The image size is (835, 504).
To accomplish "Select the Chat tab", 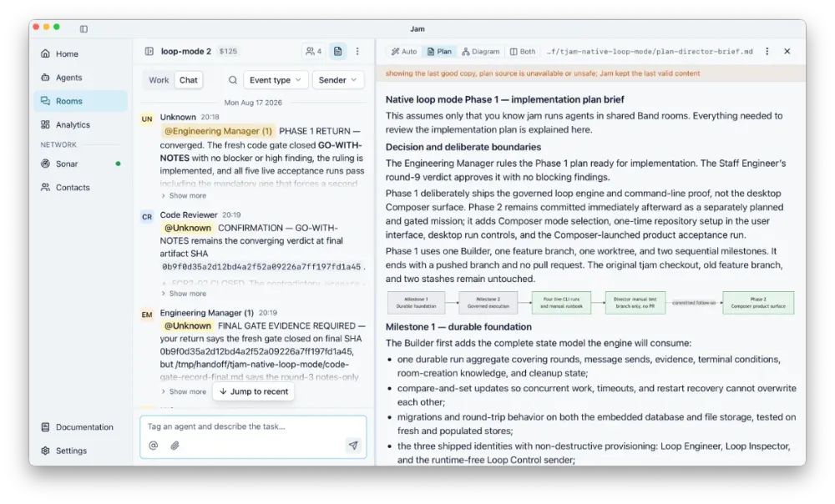I will pyautogui.click(x=189, y=80).
